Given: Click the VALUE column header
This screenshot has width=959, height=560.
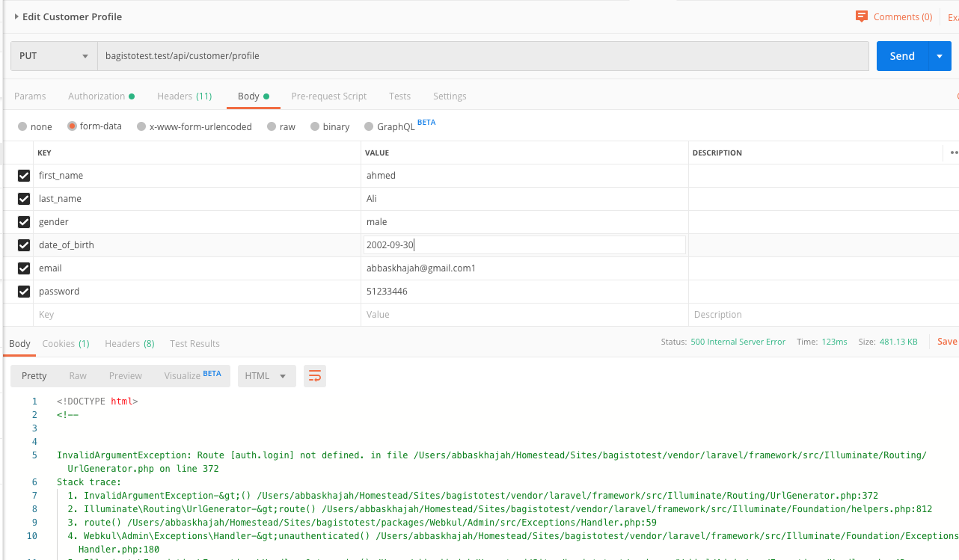Looking at the screenshot, I should (x=377, y=153).
